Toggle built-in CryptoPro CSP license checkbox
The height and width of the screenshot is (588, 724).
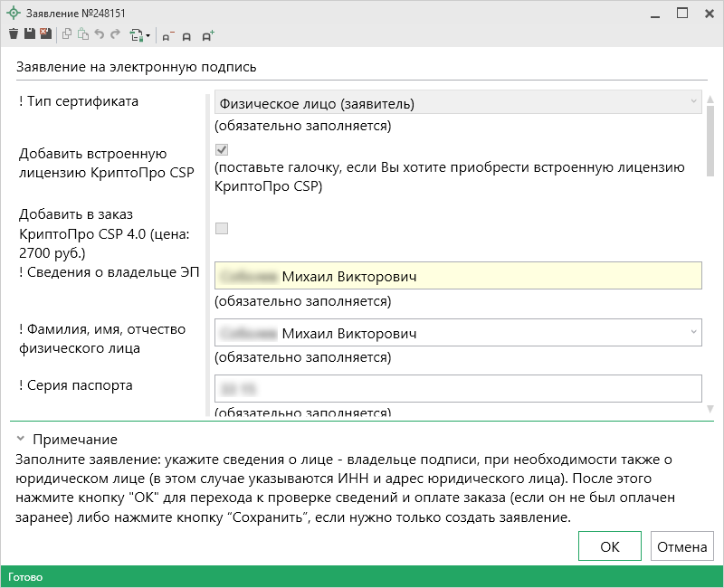pos(222,150)
